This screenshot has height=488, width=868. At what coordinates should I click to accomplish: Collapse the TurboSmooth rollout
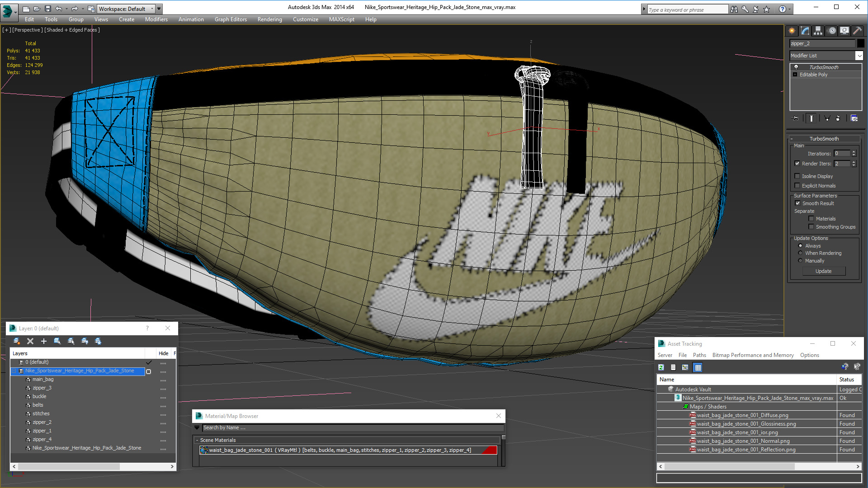coord(792,139)
